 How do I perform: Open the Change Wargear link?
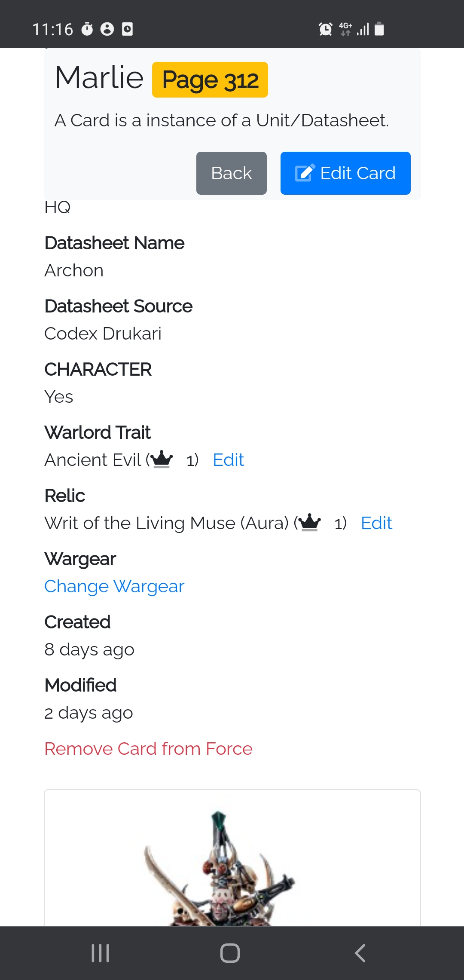point(114,586)
